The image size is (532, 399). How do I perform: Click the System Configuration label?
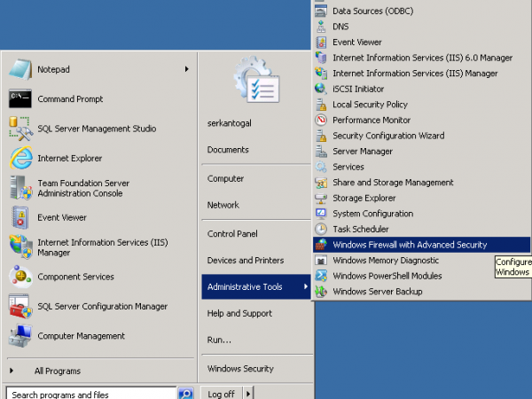[373, 214]
